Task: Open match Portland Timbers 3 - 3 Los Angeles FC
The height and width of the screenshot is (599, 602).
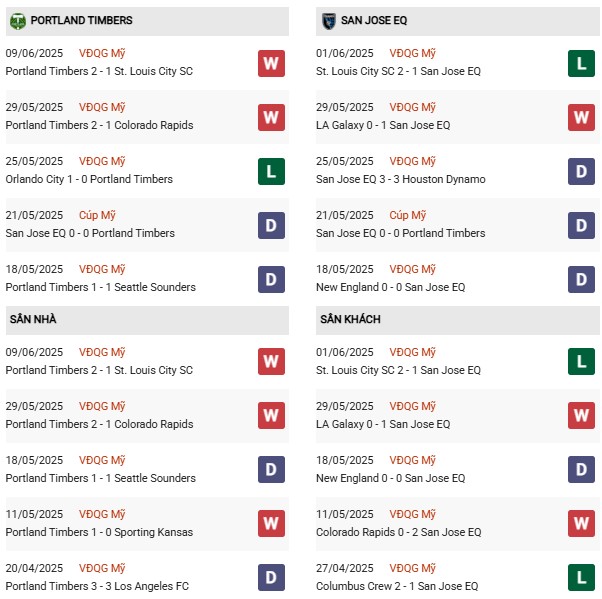Action: click(x=97, y=586)
